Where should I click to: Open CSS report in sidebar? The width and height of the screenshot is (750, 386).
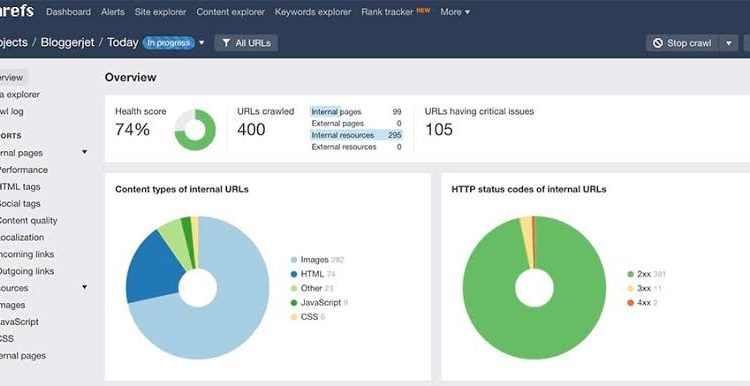[7, 339]
